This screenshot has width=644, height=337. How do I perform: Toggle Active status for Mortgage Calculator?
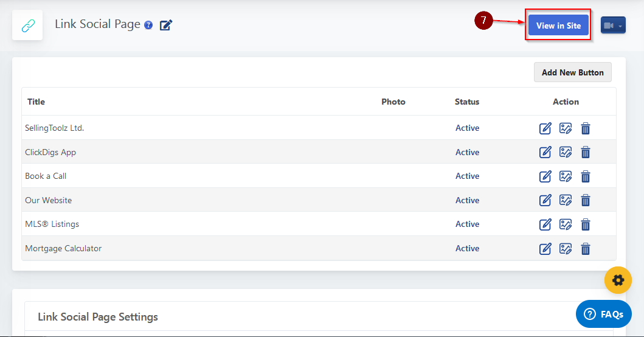(x=467, y=248)
